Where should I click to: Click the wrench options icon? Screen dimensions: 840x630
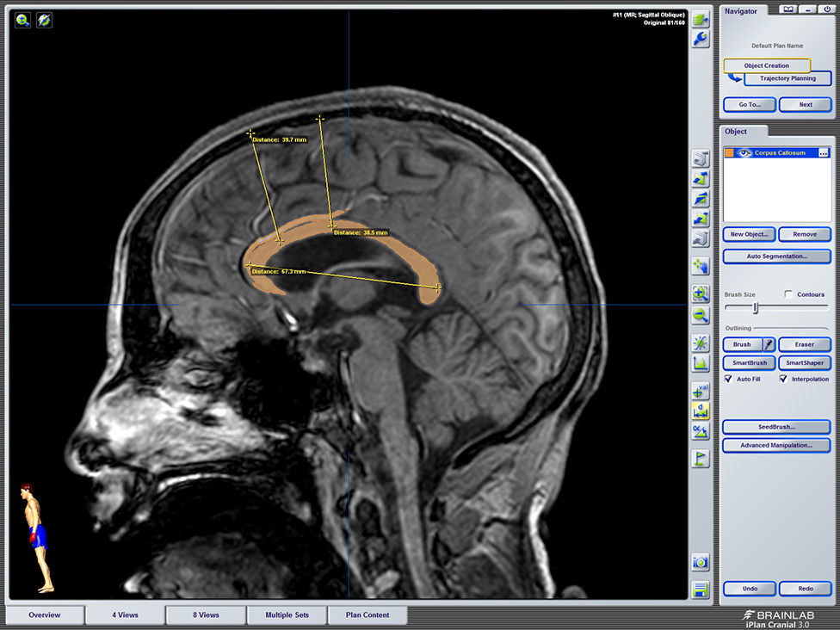(701, 39)
